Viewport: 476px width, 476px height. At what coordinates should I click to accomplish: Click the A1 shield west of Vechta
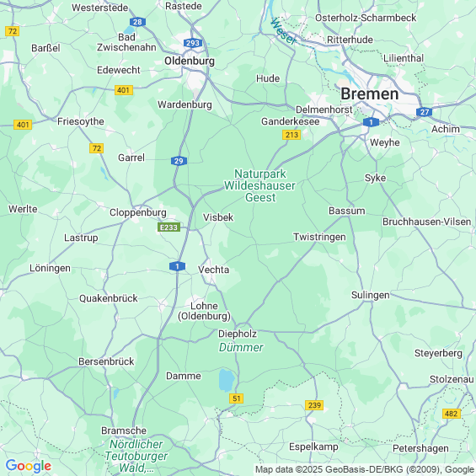pyautogui.click(x=177, y=266)
